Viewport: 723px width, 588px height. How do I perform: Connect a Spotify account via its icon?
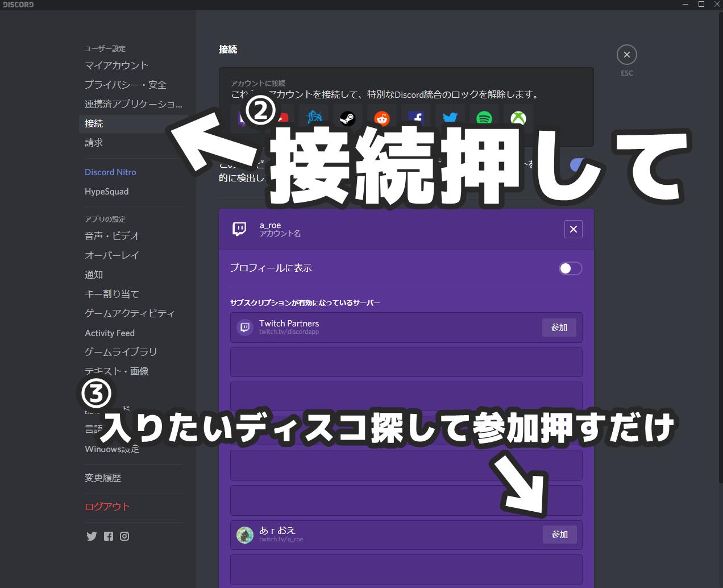(x=484, y=118)
